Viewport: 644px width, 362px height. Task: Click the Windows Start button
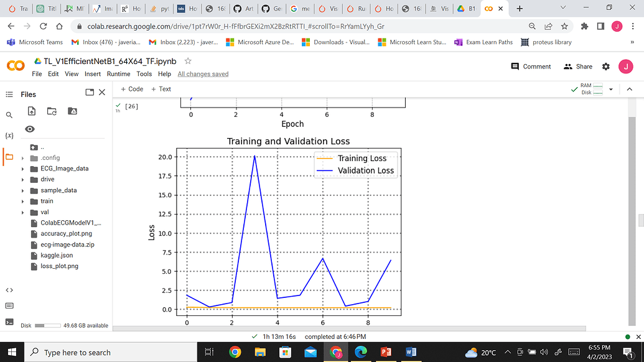click(x=12, y=352)
